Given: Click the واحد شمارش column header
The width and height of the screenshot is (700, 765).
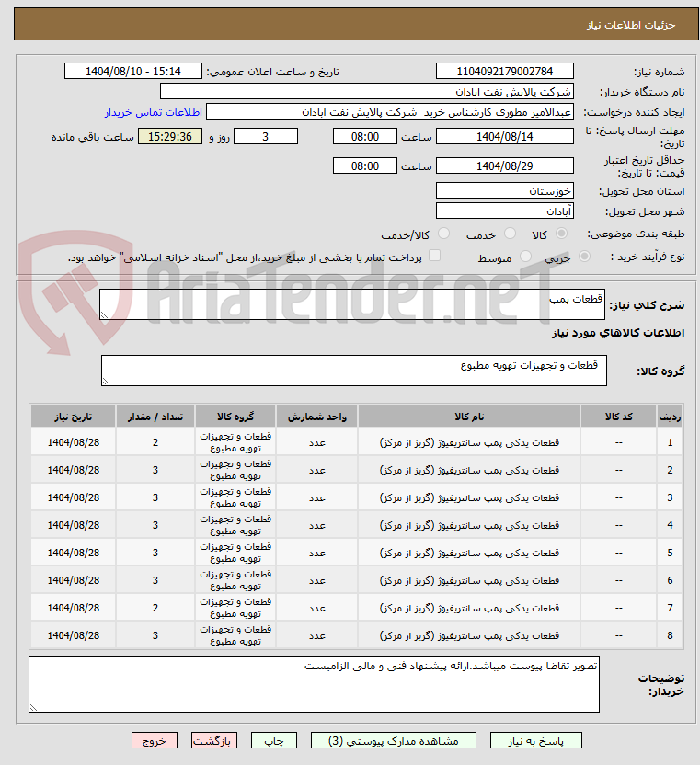Looking at the screenshot, I should (x=316, y=417).
